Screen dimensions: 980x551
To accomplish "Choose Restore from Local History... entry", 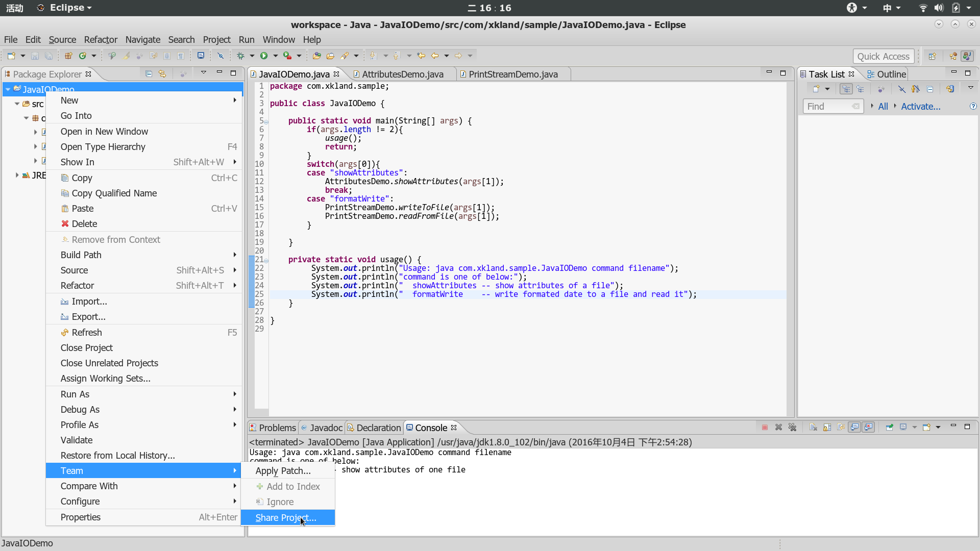I will 144,456.
